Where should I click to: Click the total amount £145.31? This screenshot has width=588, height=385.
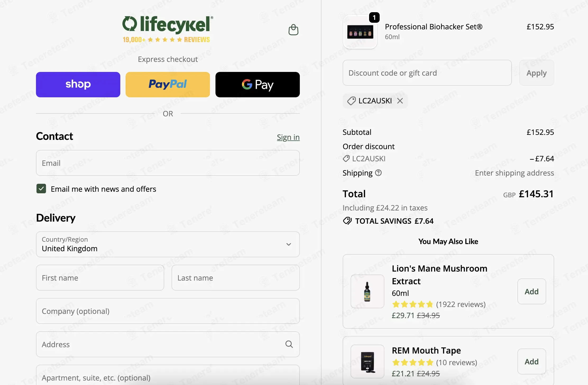[536, 194]
